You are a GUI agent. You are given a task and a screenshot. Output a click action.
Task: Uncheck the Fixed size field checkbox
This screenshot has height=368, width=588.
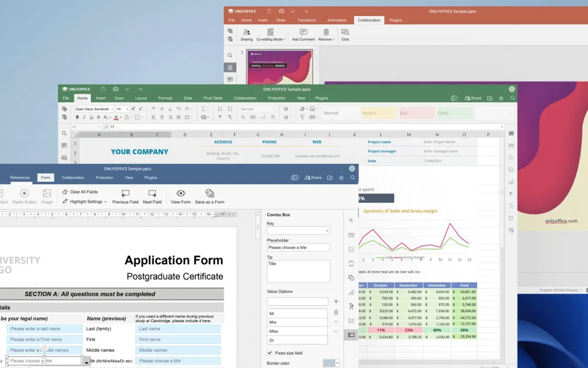pos(269,353)
